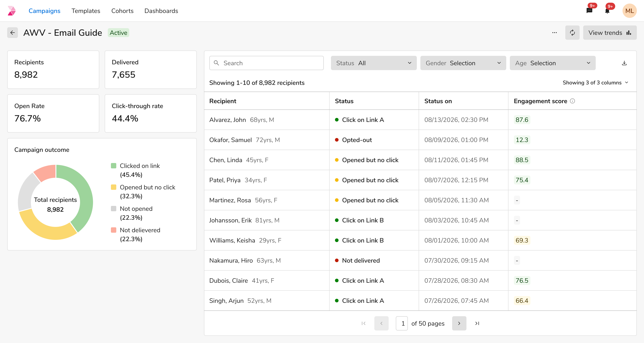Click the Opted-out status for Okafor
Viewport: 644px width, 343px height.
tap(354, 140)
